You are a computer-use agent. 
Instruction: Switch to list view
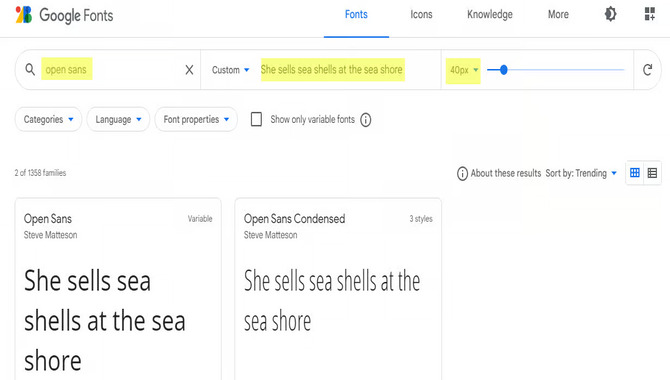coord(652,173)
